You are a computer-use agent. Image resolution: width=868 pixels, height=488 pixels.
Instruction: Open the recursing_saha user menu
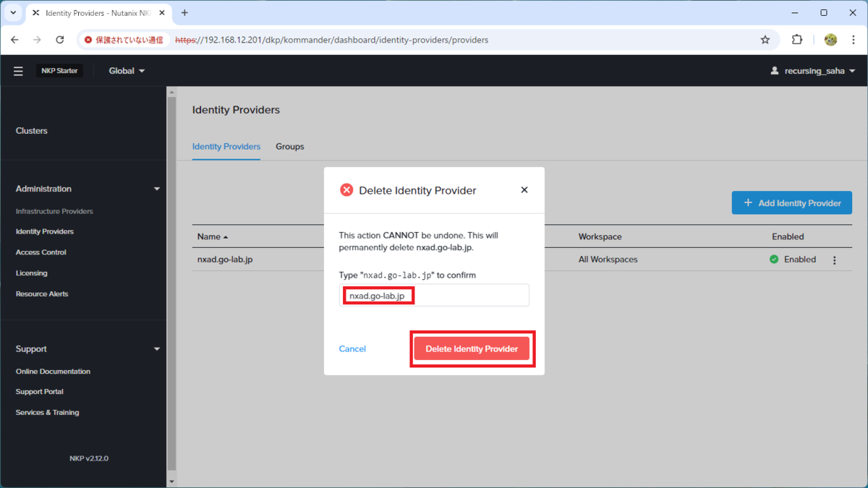pyautogui.click(x=813, y=71)
